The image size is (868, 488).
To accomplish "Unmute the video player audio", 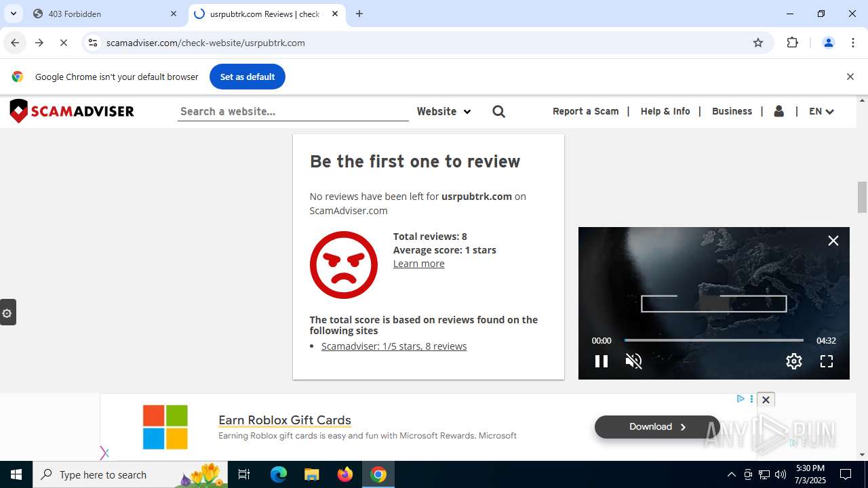I will pyautogui.click(x=633, y=361).
